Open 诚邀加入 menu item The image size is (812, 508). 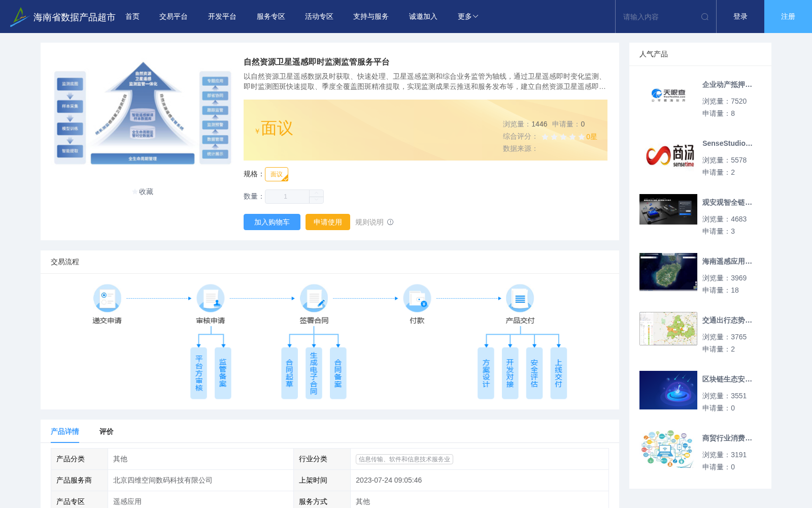(423, 17)
